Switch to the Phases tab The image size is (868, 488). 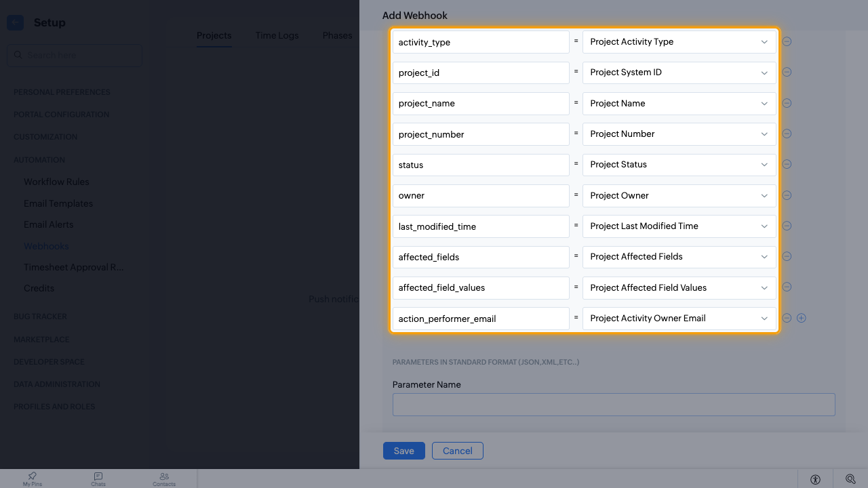337,35
